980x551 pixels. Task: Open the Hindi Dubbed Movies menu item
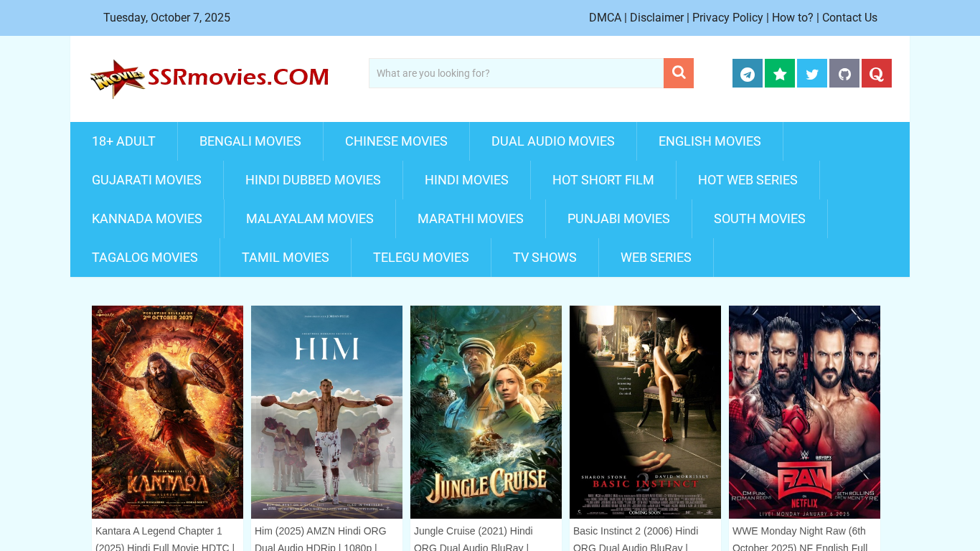(313, 180)
